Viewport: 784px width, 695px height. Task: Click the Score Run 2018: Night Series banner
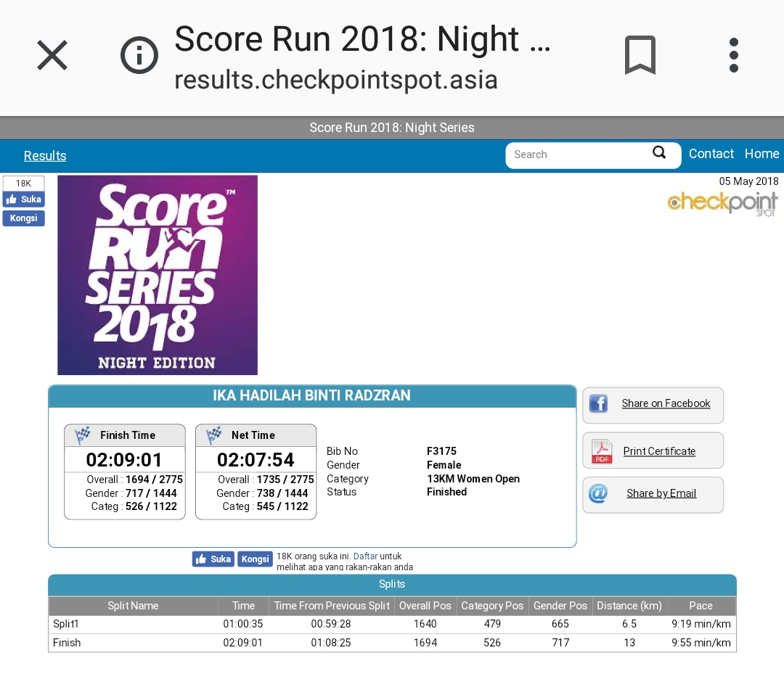392,128
